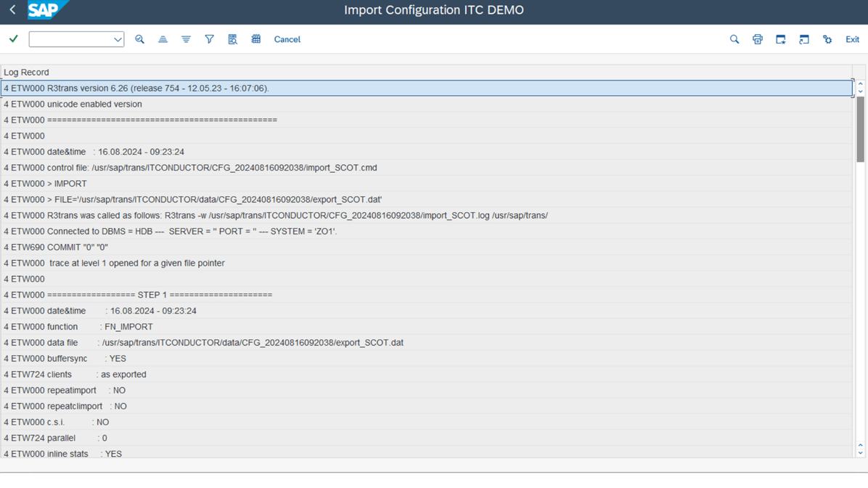
Task: Click inside the command input field
Action: 70,39
